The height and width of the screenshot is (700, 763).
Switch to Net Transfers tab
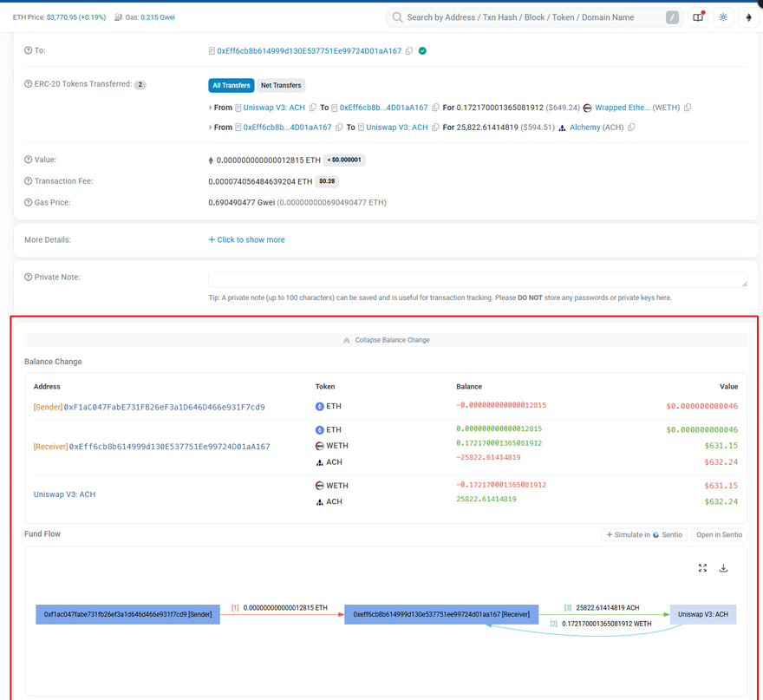(281, 85)
